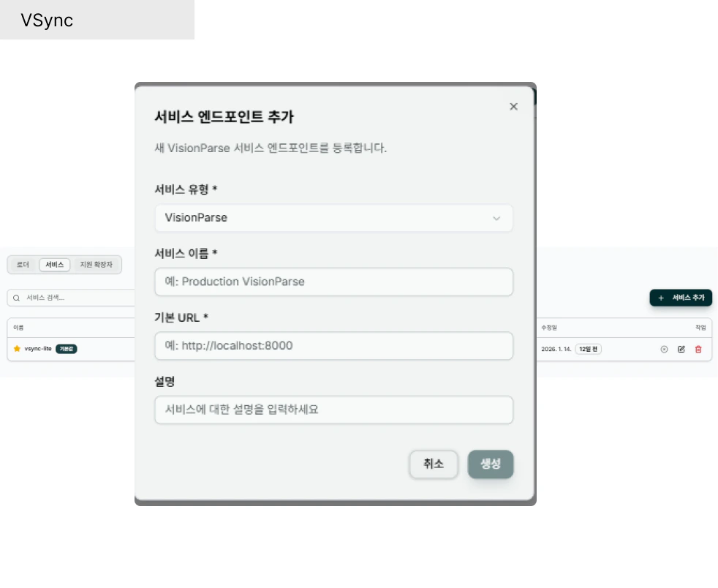Click the 생성 button to create the endpoint
This screenshot has height=588, width=718.
coord(491,464)
